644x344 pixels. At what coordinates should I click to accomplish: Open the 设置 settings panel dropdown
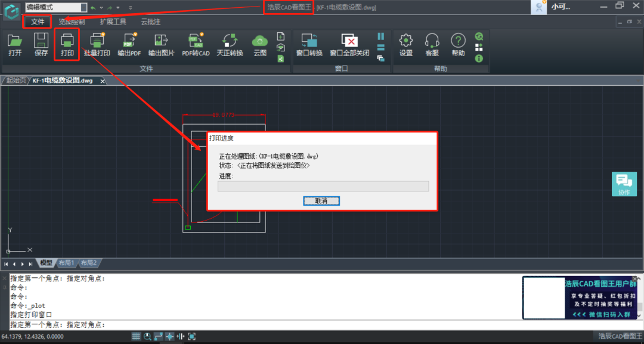[x=406, y=45]
